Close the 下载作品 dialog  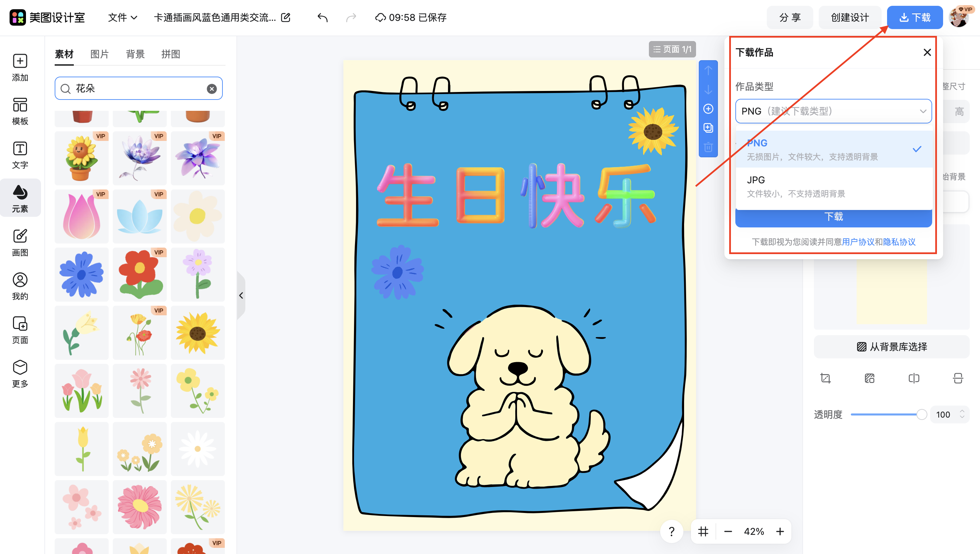pos(927,52)
